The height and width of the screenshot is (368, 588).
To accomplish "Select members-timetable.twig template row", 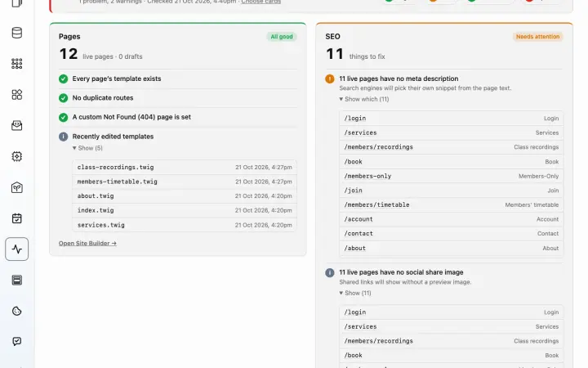I will click(185, 182).
